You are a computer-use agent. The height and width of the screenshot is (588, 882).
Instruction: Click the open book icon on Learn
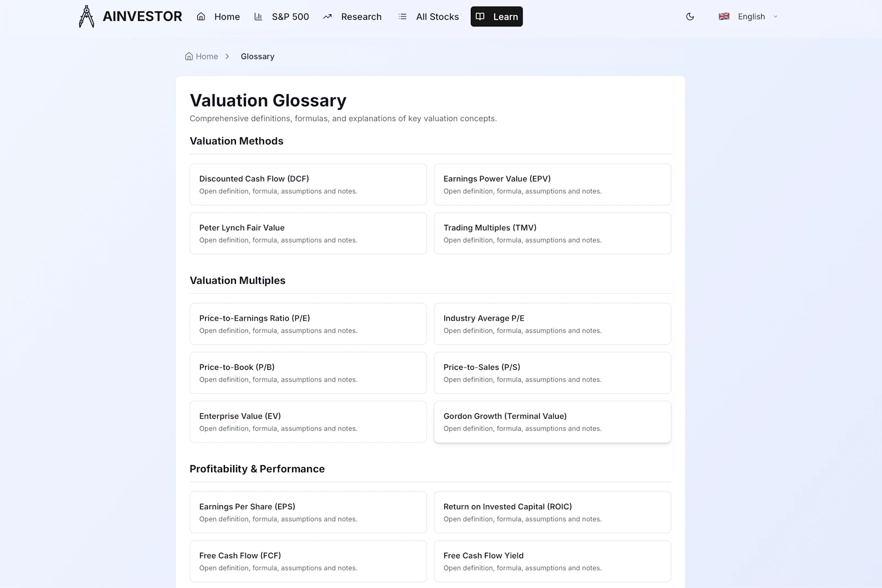[x=480, y=17]
